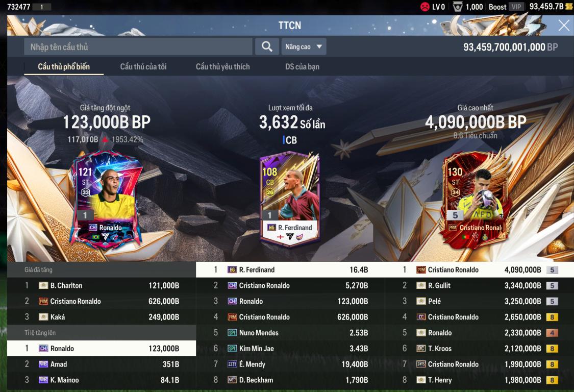The image size is (574, 392).
Task: Select the DS của bạn tab
Action: click(x=302, y=67)
